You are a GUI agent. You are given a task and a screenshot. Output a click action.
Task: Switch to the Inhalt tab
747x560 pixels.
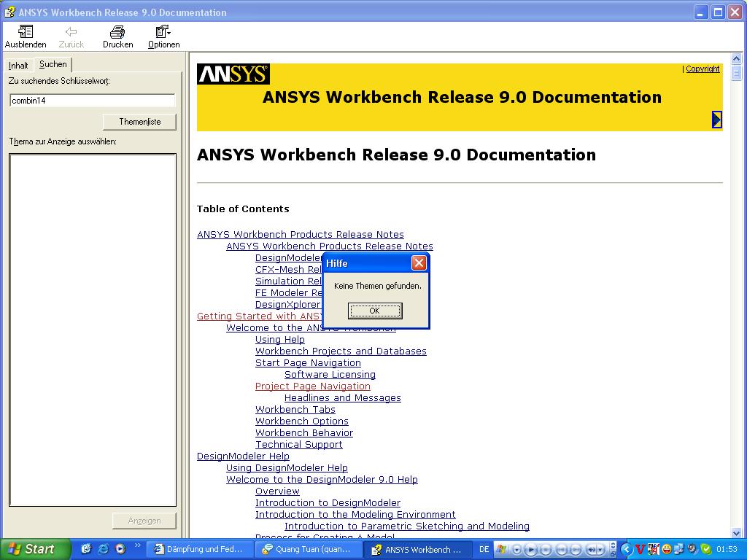[x=18, y=65]
